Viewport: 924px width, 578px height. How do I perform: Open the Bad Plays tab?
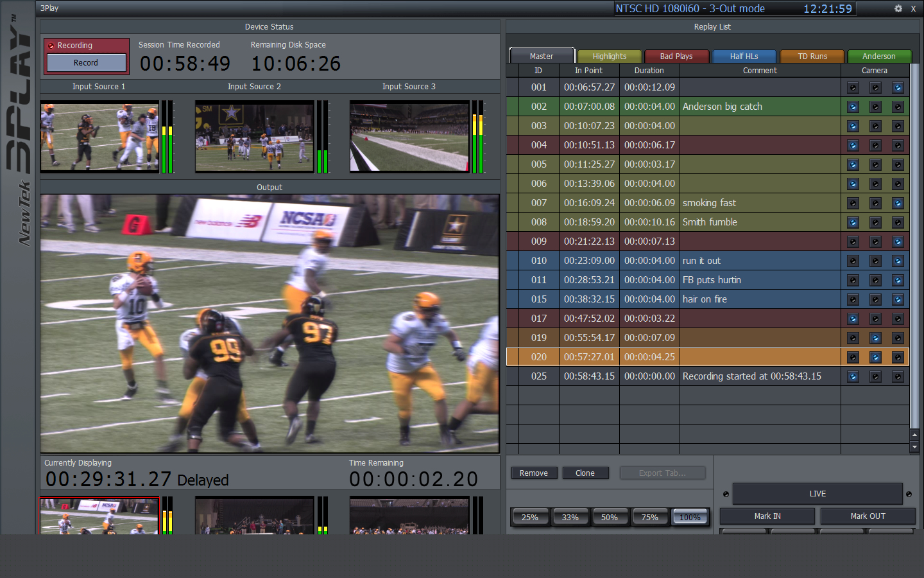click(x=676, y=56)
